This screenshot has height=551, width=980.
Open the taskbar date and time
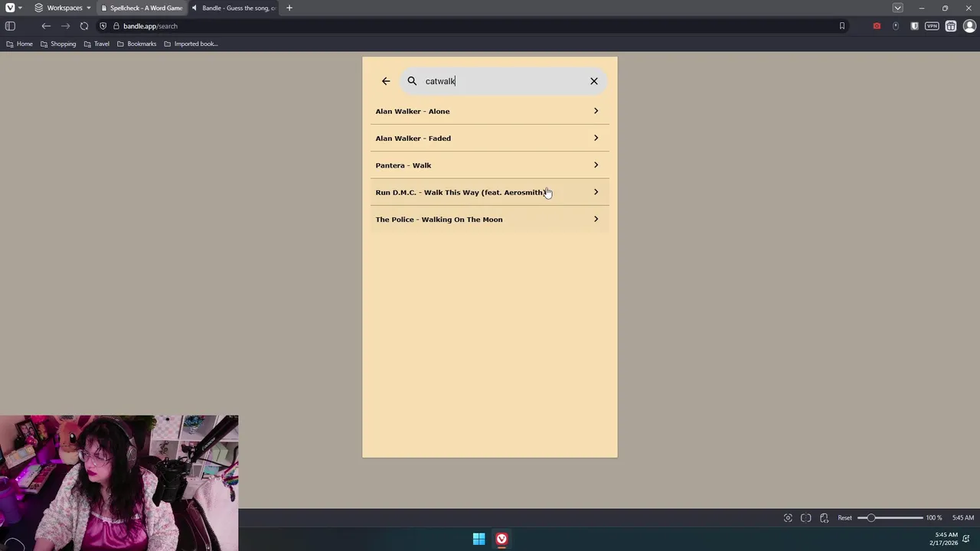click(x=944, y=539)
